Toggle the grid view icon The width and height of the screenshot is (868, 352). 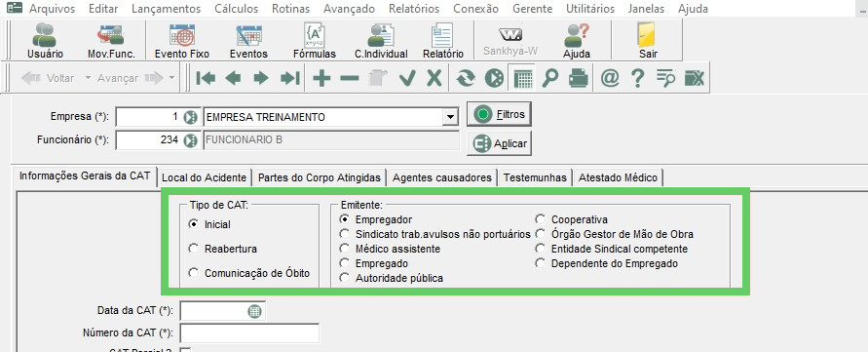(x=522, y=78)
